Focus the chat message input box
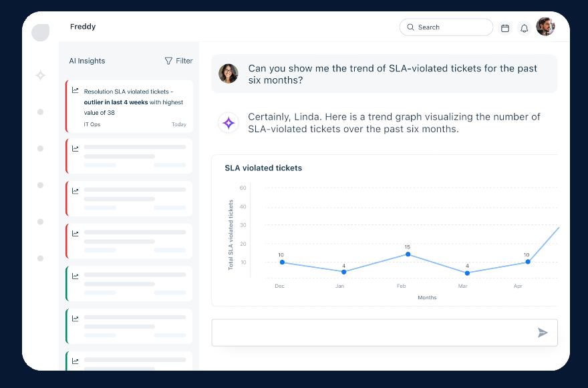 pos(384,333)
